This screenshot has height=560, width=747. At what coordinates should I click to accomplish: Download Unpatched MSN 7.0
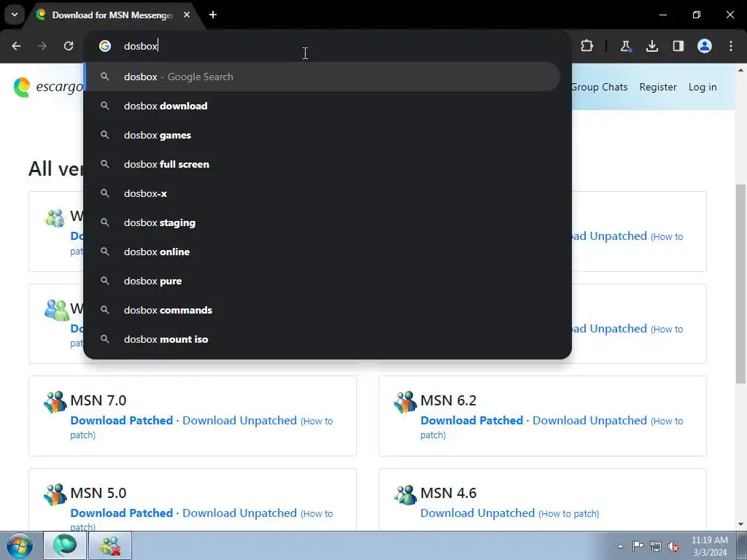click(x=239, y=421)
